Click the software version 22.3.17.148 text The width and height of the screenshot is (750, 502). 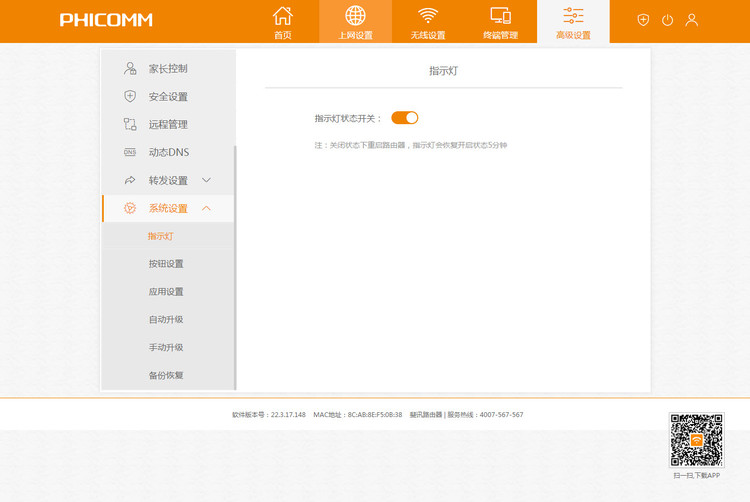pos(269,415)
